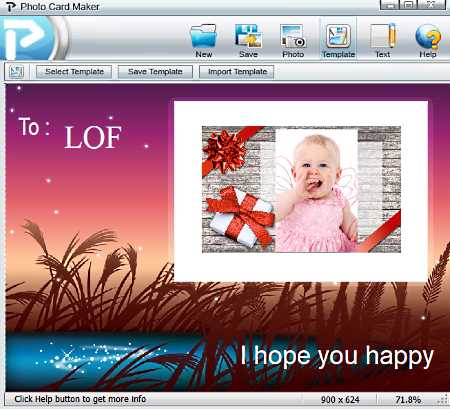The width and height of the screenshot is (450, 409).
Task: Click the title bar app icon
Action: click(11, 6)
